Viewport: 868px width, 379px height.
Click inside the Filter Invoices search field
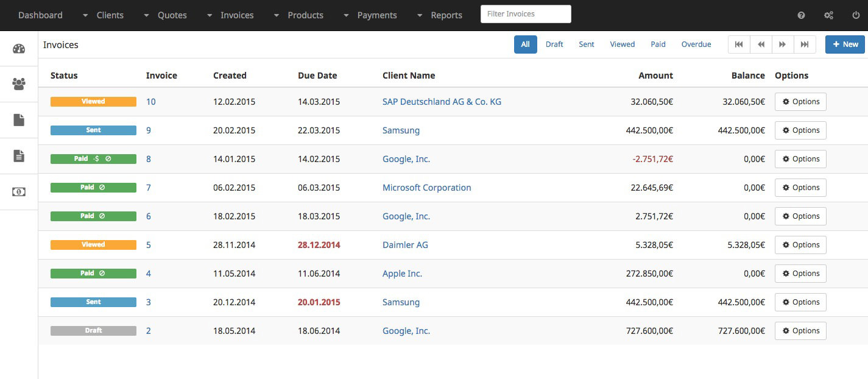(525, 13)
